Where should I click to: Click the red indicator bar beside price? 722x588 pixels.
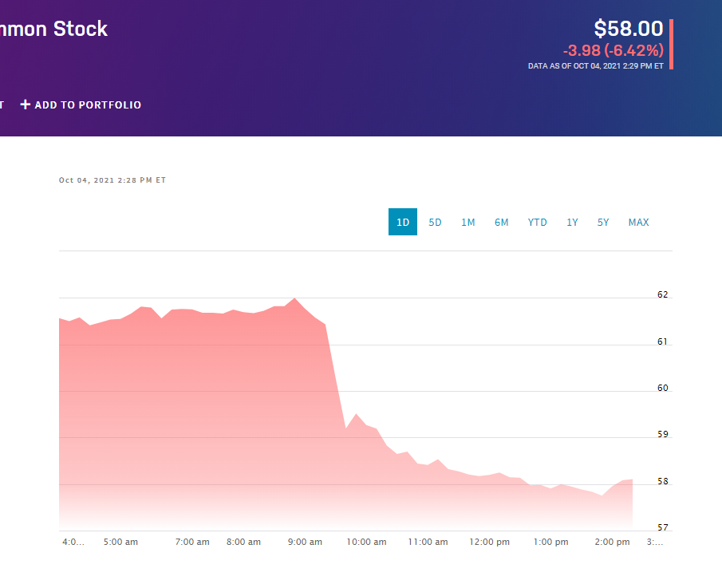click(x=671, y=44)
